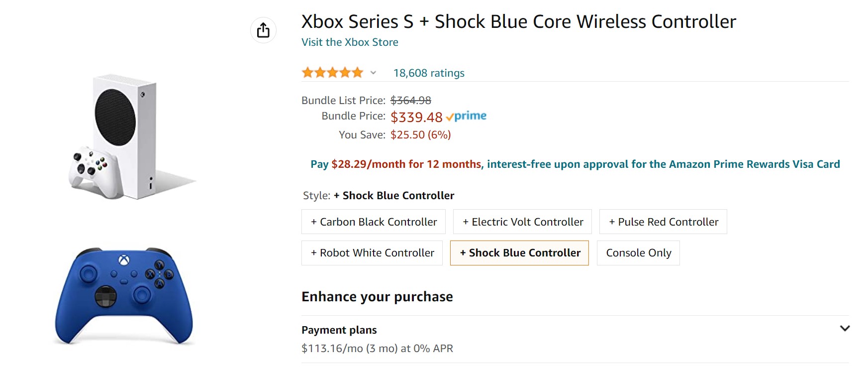Click the $113.16/mo payment plan text
The height and width of the screenshot is (372, 868).
tap(377, 349)
